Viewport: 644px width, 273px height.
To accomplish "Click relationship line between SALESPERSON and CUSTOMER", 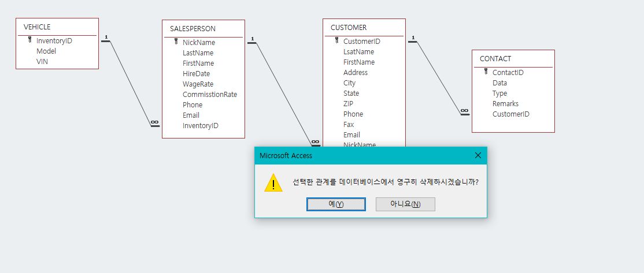I will click(x=283, y=94).
